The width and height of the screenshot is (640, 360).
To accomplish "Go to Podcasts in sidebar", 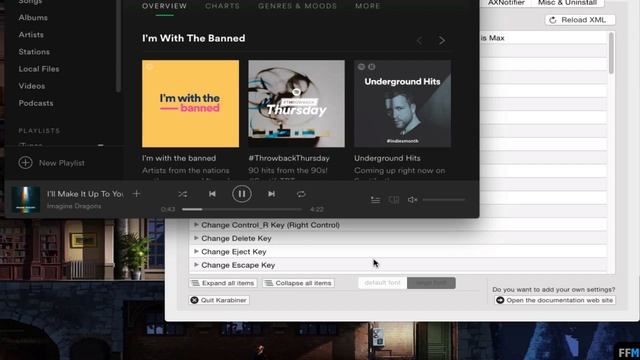I will click(x=36, y=103).
